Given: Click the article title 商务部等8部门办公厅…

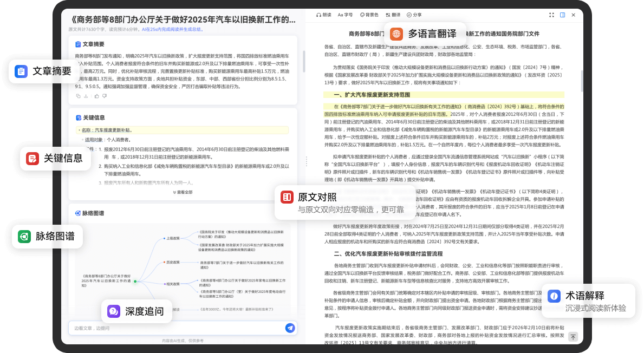Looking at the screenshot, I should tap(183, 19).
